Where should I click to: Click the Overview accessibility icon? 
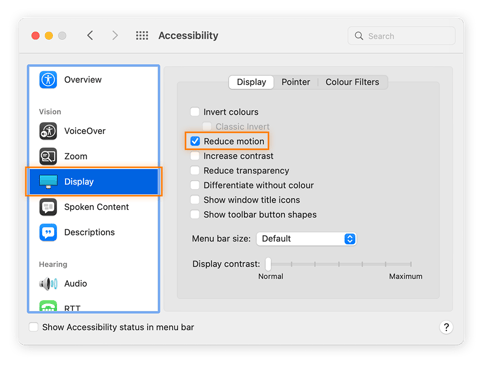pos(48,80)
